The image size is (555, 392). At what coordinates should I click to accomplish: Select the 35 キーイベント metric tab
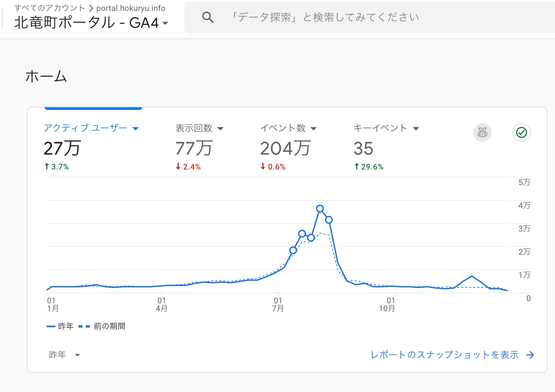pos(363,148)
